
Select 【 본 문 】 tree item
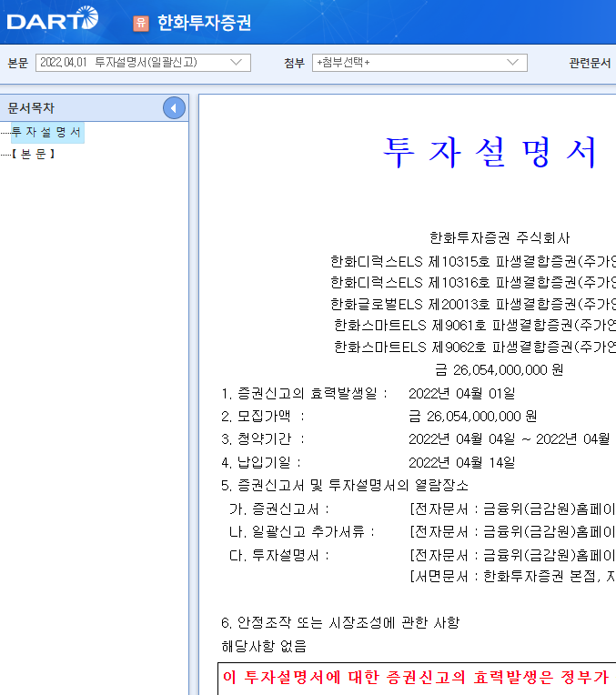tap(34, 154)
